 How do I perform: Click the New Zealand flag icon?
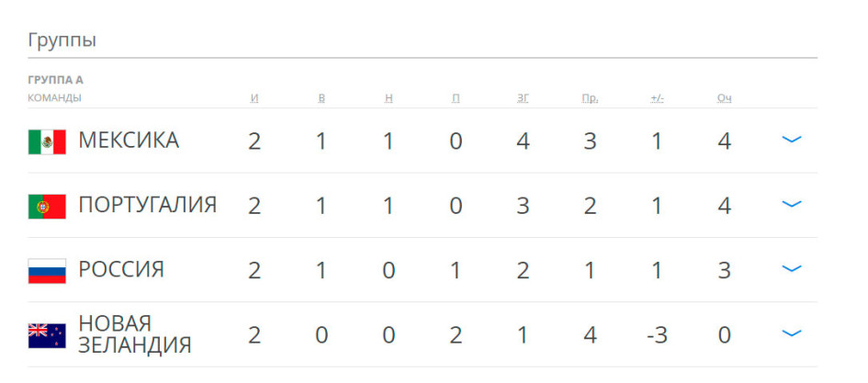tap(47, 336)
